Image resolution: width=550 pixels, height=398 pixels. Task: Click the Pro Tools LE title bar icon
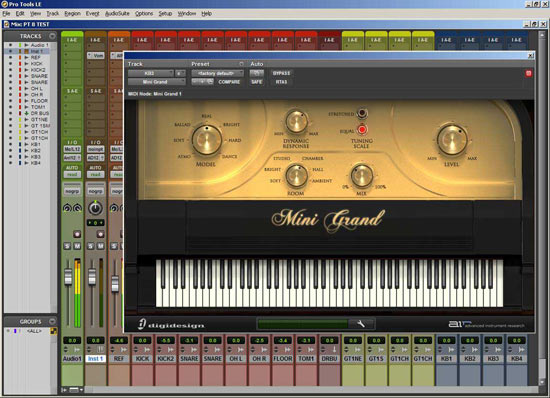5,4
